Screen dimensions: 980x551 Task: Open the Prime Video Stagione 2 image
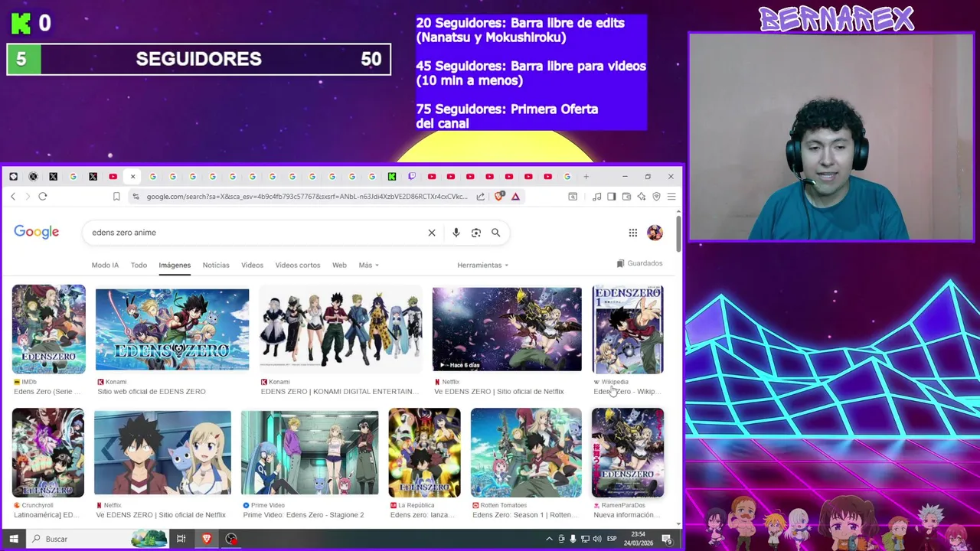[x=309, y=452]
